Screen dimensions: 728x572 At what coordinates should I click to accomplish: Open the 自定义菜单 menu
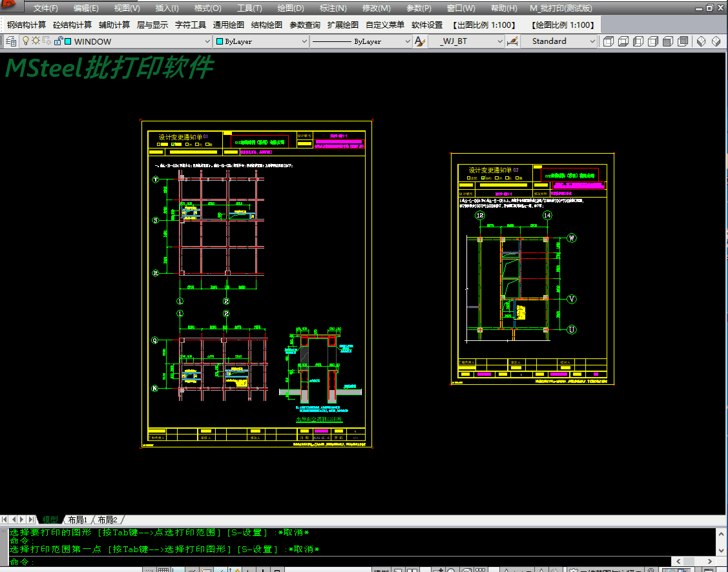point(385,25)
